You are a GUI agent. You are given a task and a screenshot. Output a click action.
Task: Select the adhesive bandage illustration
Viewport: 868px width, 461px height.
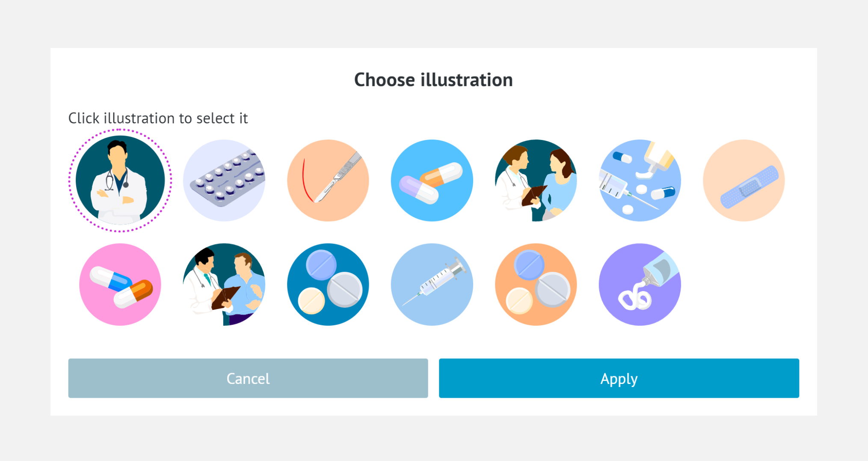tap(744, 180)
